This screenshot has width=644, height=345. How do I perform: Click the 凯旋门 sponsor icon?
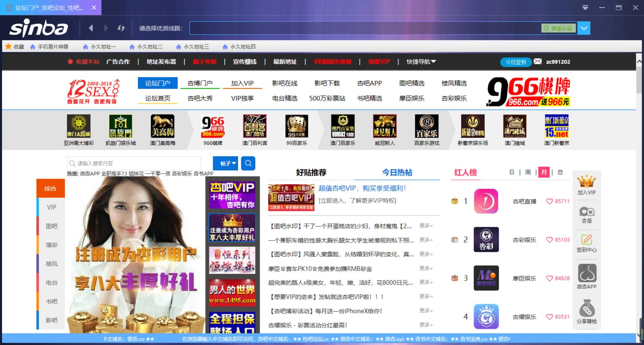click(x=121, y=126)
